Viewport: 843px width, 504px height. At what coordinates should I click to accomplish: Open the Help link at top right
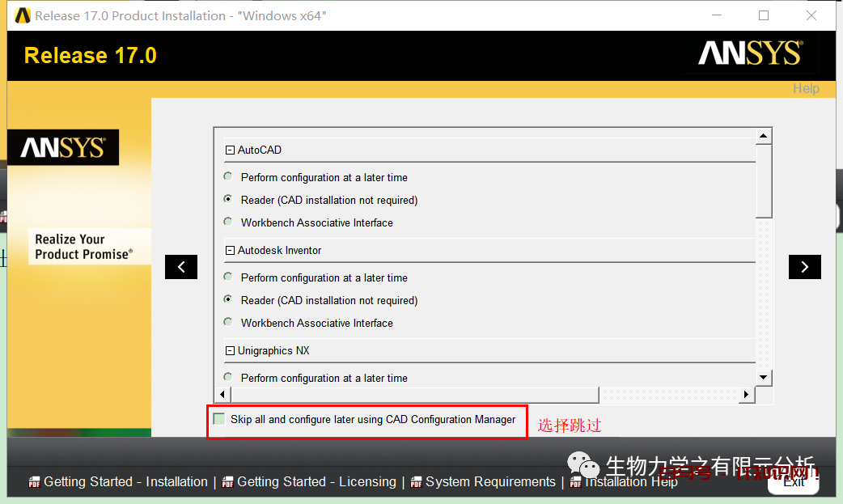[805, 89]
